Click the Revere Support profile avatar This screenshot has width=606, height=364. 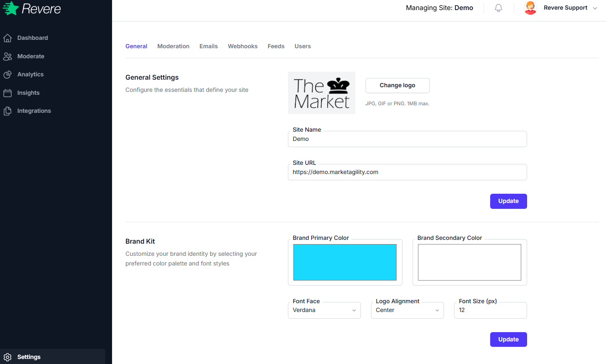coord(530,8)
